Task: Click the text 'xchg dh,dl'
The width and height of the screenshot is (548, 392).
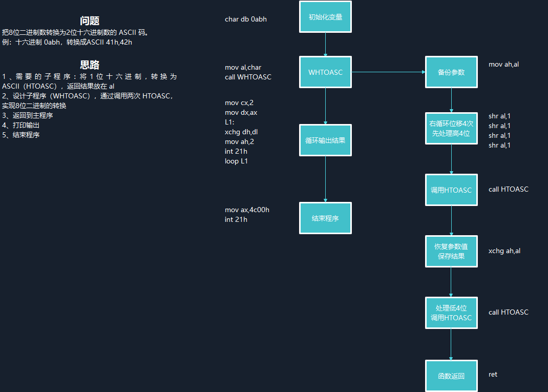Action: point(241,132)
